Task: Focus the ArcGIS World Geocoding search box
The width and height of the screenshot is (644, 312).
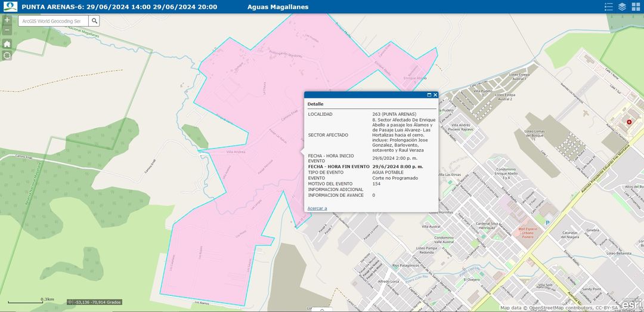Action: pyautogui.click(x=53, y=21)
